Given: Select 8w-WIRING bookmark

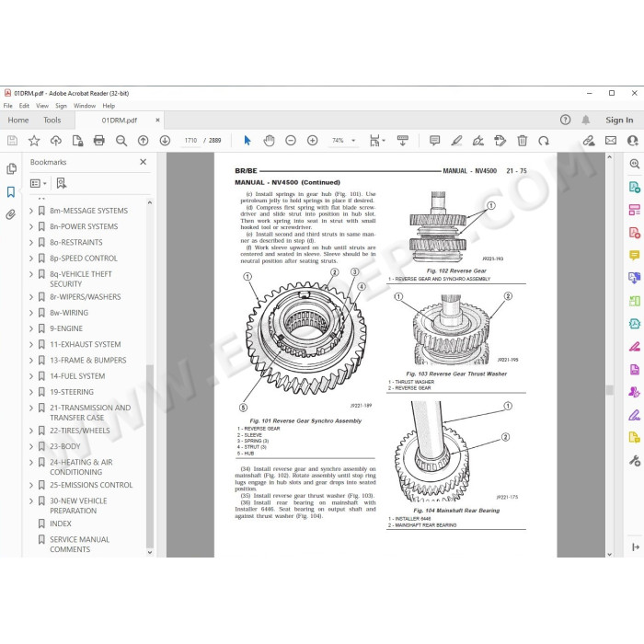Looking at the screenshot, I should (69, 313).
